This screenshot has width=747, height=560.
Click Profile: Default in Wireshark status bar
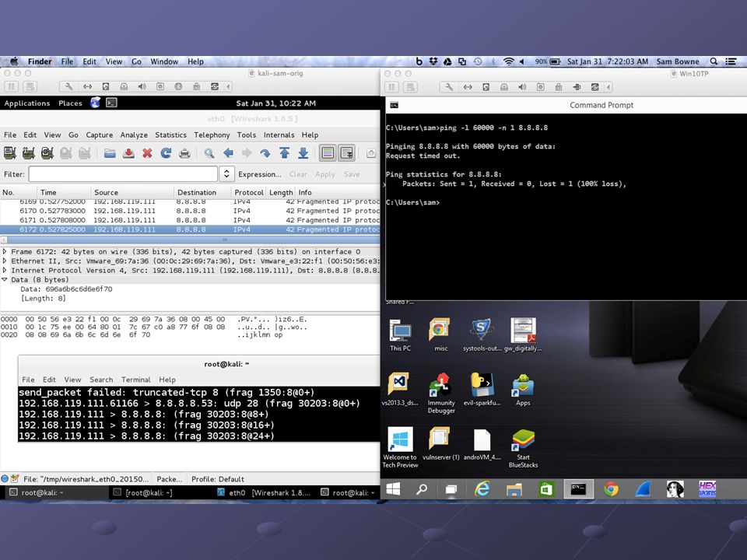[x=218, y=479]
